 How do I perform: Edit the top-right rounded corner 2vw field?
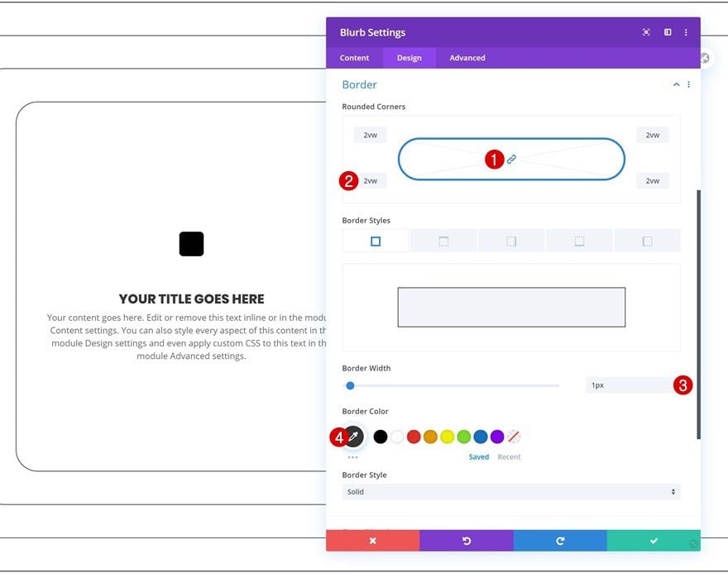pyautogui.click(x=653, y=135)
